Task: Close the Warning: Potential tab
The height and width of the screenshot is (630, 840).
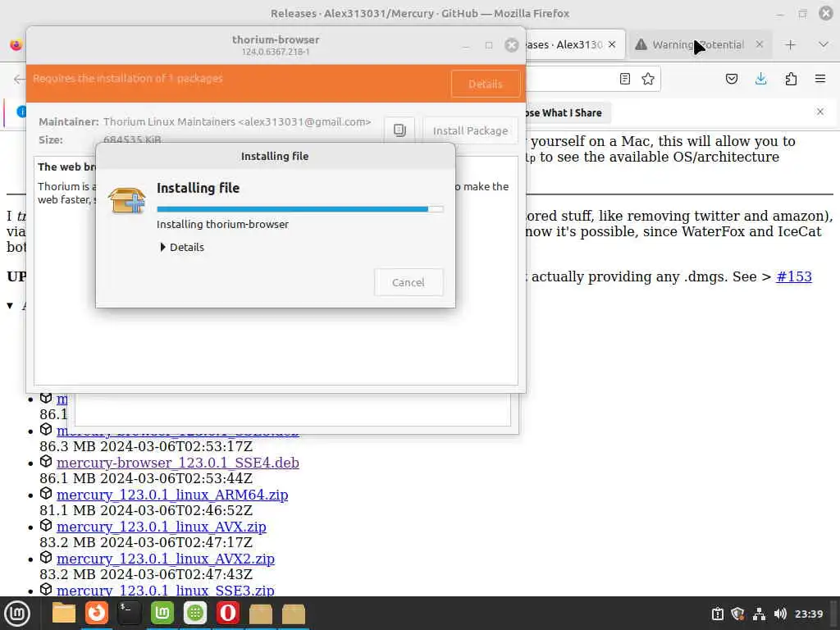Action: [x=759, y=44]
